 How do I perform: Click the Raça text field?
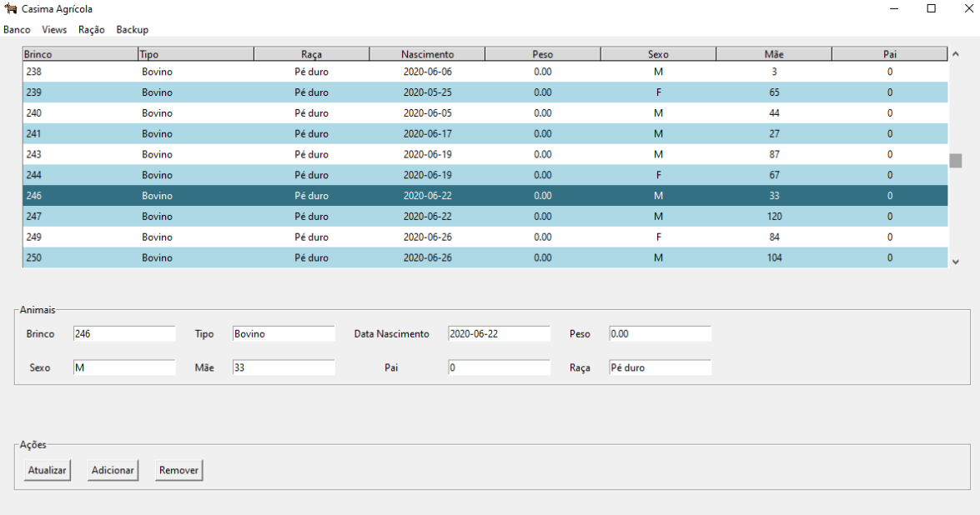pos(660,367)
